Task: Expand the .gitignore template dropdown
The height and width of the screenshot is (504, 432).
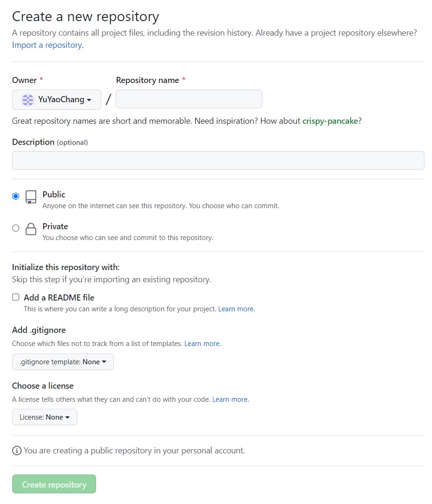Action: point(63,362)
